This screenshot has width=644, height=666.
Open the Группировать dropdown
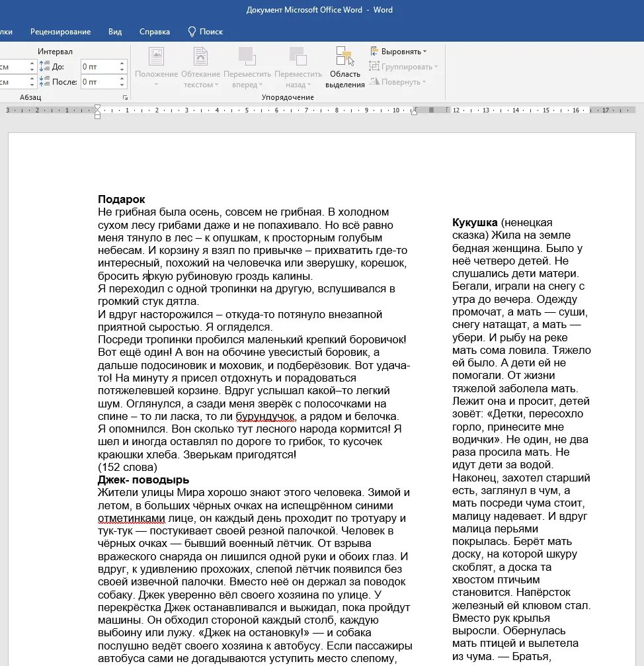point(403,67)
